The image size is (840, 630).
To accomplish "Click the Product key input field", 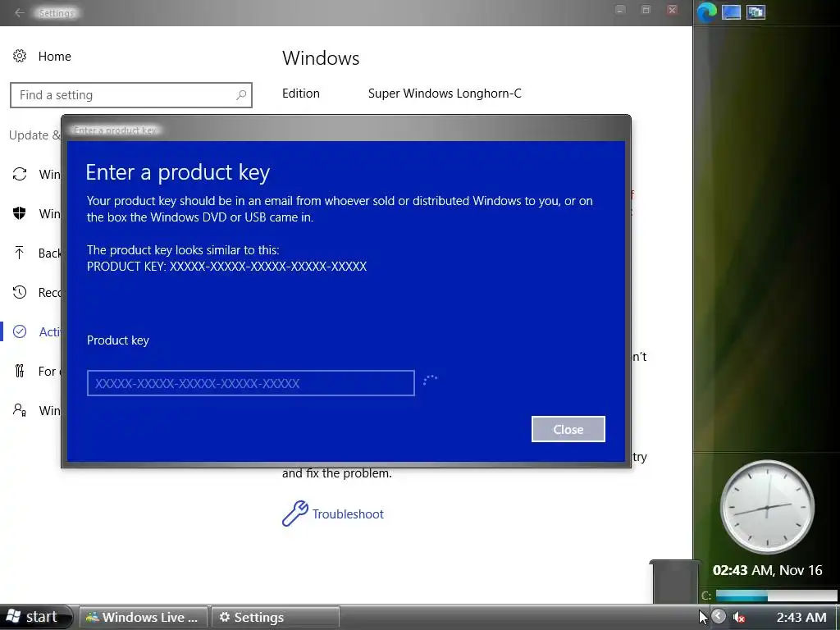I will (251, 383).
